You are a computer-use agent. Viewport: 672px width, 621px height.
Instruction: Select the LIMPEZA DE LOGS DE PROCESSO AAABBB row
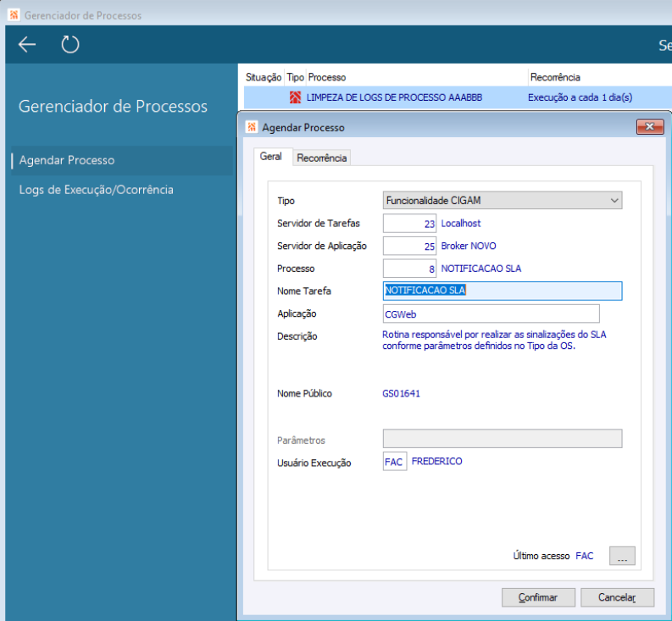[x=458, y=97]
